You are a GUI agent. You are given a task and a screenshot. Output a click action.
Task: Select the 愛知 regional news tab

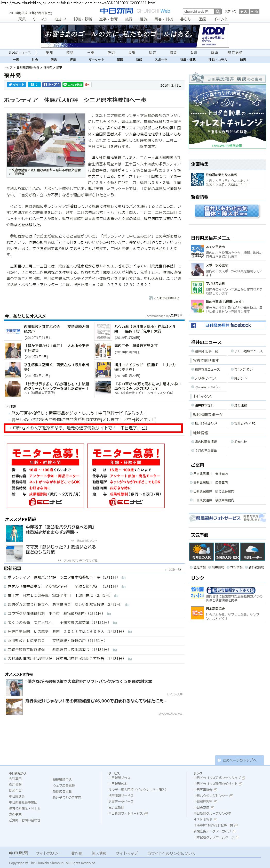click(49, 53)
